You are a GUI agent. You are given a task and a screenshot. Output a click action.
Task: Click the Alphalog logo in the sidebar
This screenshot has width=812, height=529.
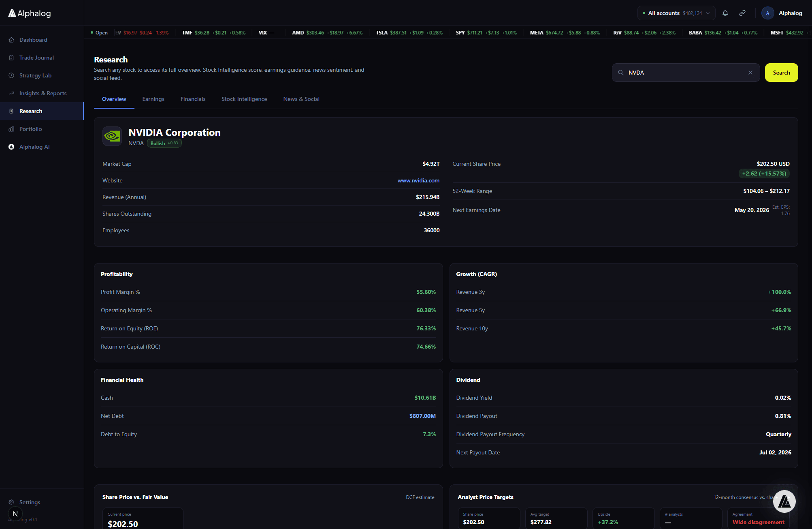pos(30,13)
